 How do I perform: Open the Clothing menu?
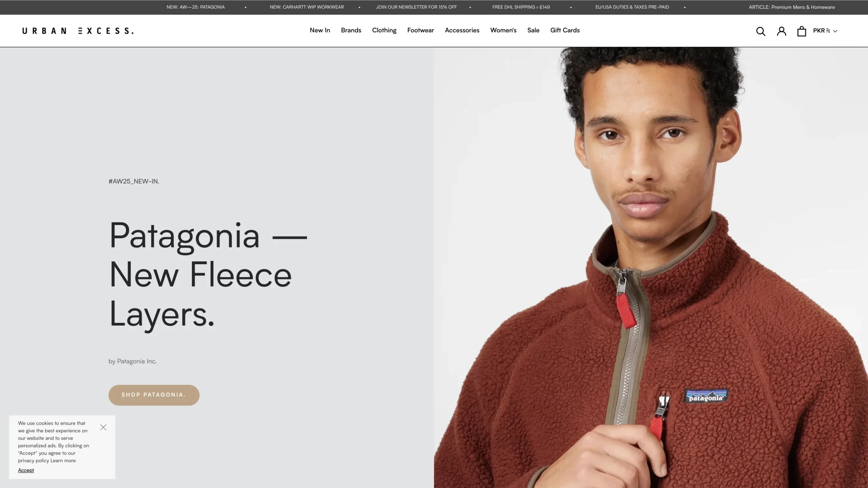click(384, 30)
